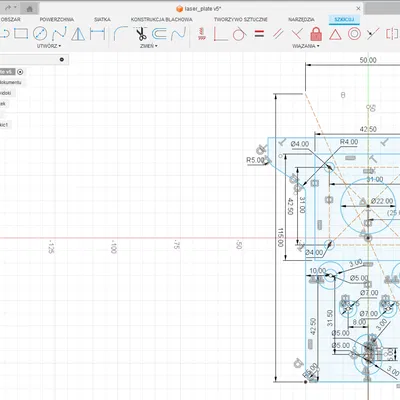This screenshot has height=400, width=400.
Task: Apply the Fix/Unfix lock constraint
Action: click(x=316, y=34)
